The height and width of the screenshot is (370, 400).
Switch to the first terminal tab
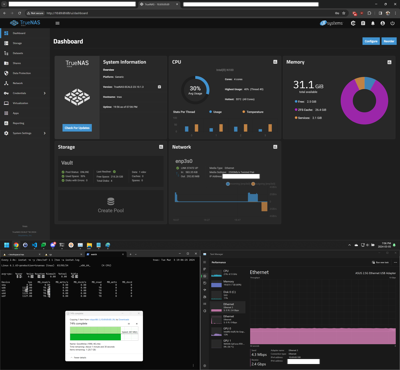(21, 254)
